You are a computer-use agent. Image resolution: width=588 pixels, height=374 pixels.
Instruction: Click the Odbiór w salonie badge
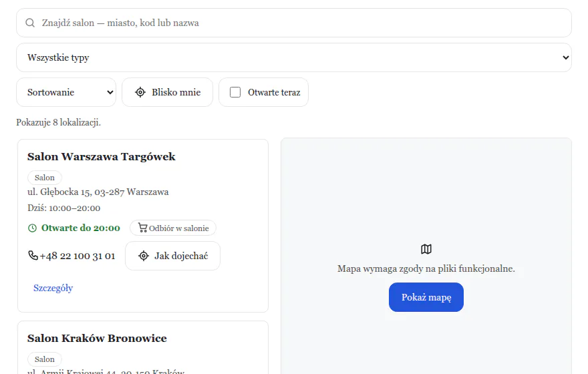pyautogui.click(x=173, y=228)
